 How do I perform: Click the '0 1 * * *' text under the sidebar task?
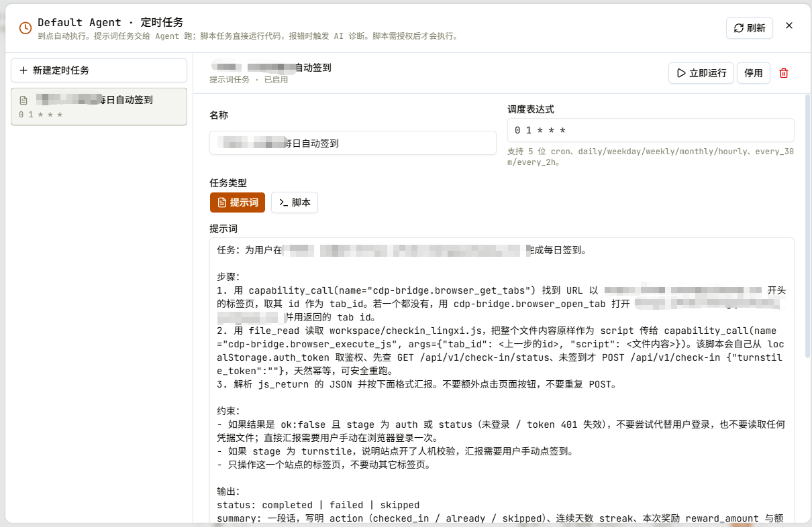tap(41, 115)
